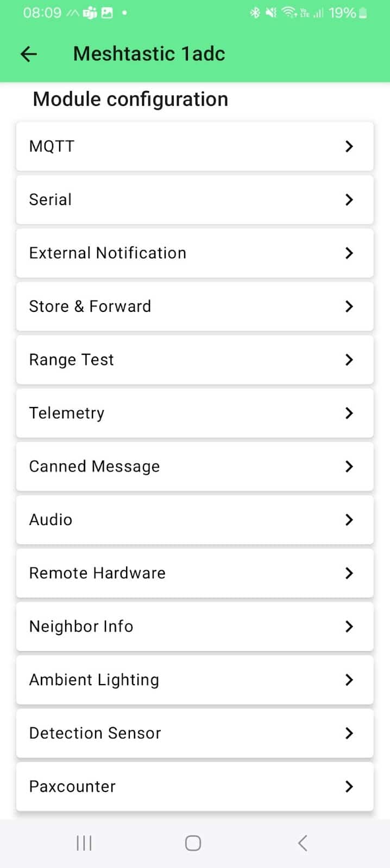This screenshot has height=868, width=390.
Task: Select the Neighbor Info entry
Action: point(194,627)
